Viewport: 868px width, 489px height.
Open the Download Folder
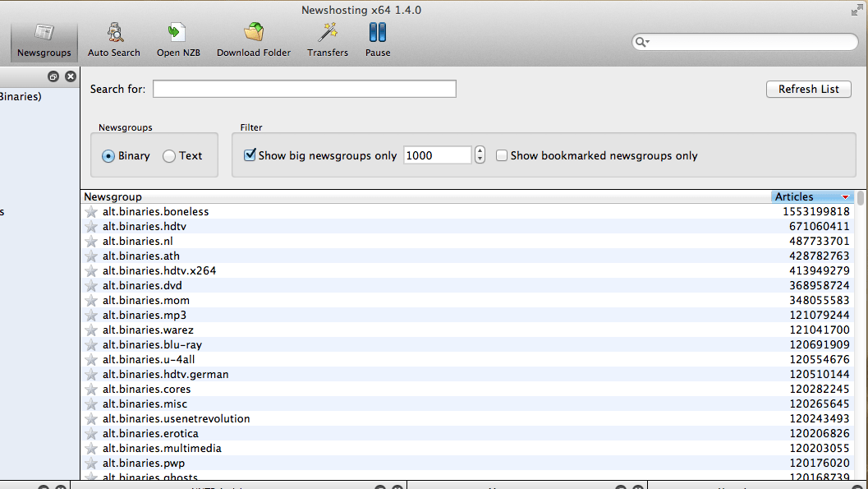[254, 41]
